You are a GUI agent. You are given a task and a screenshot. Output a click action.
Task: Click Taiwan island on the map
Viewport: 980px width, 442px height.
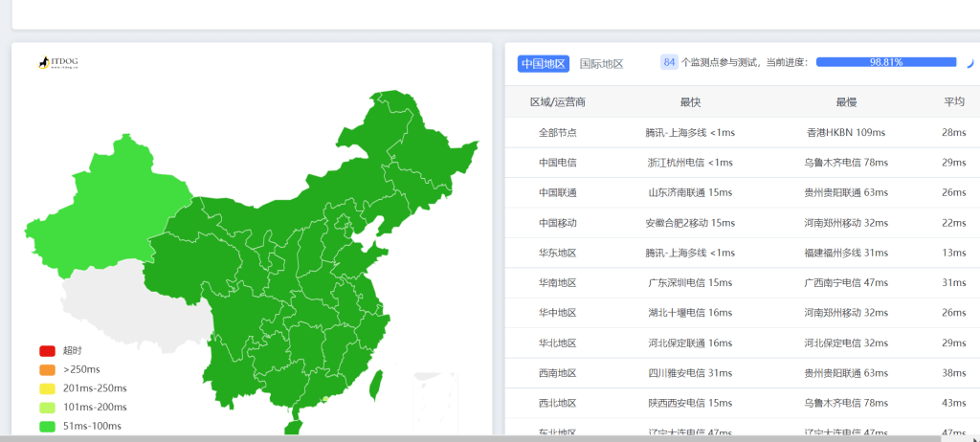375,386
